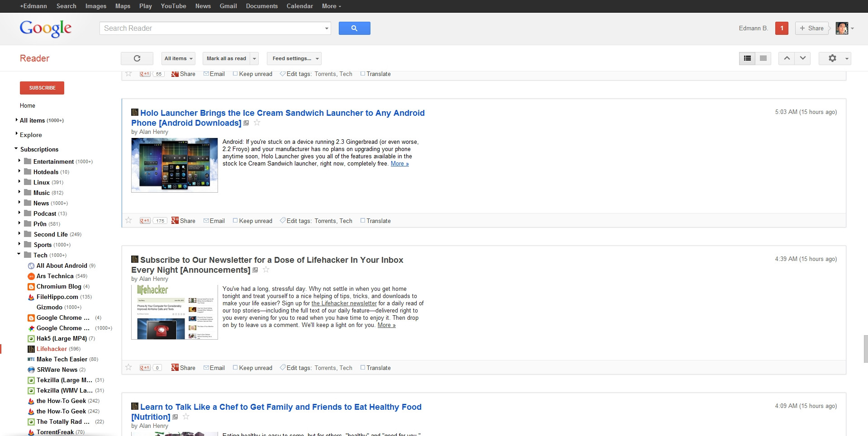The width and height of the screenshot is (868, 436).
Task: Click the + Share button in header
Action: [812, 28]
